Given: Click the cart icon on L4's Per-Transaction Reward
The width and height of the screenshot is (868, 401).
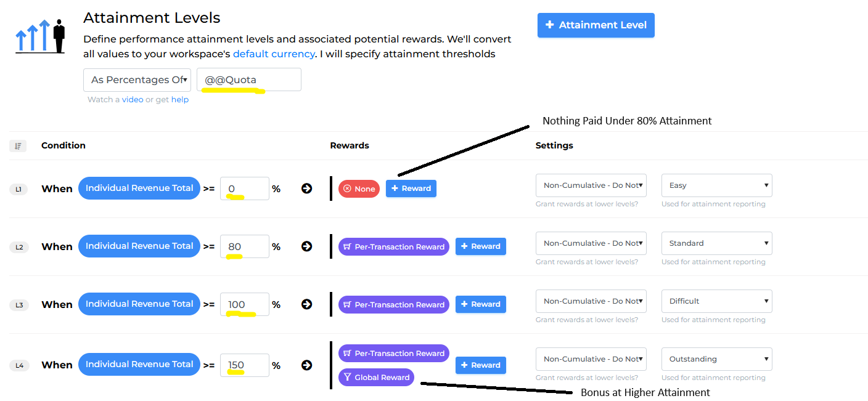Looking at the screenshot, I should pos(347,353).
